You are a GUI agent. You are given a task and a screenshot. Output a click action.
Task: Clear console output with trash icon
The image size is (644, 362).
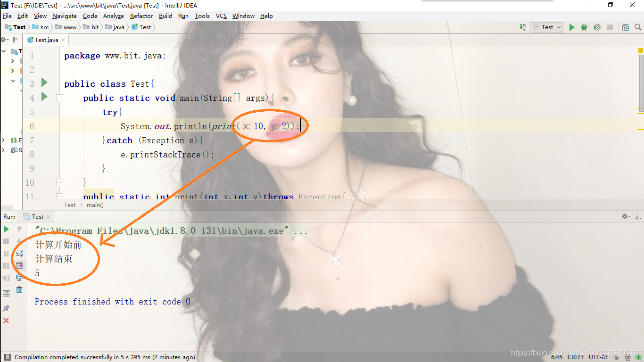19,290
